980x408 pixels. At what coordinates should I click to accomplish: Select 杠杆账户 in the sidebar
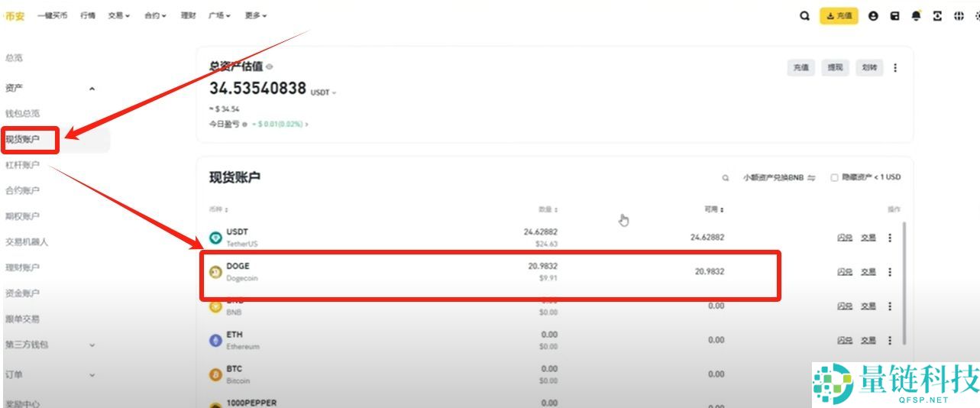[22, 165]
